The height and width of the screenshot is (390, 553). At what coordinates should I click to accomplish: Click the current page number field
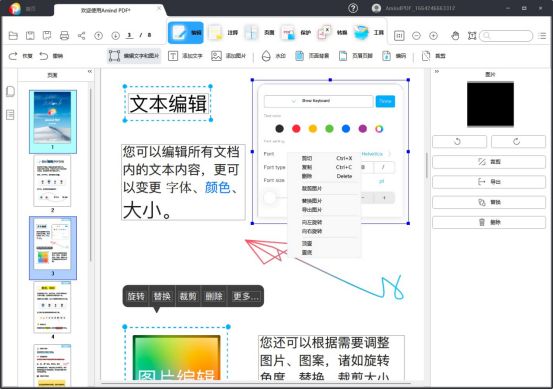[x=129, y=35]
